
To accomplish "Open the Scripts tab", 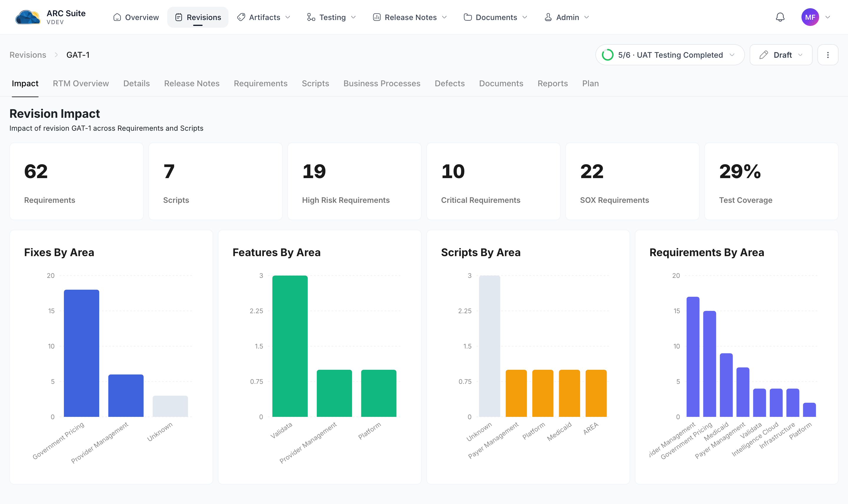I will tap(315, 84).
